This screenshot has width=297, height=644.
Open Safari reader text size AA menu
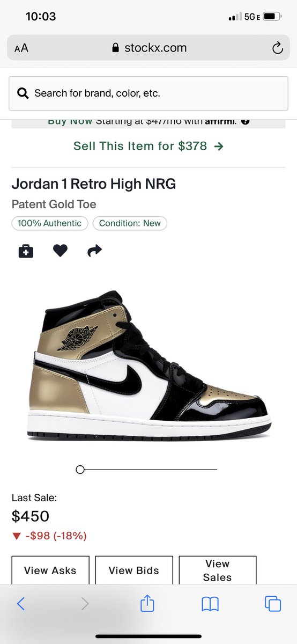21,48
